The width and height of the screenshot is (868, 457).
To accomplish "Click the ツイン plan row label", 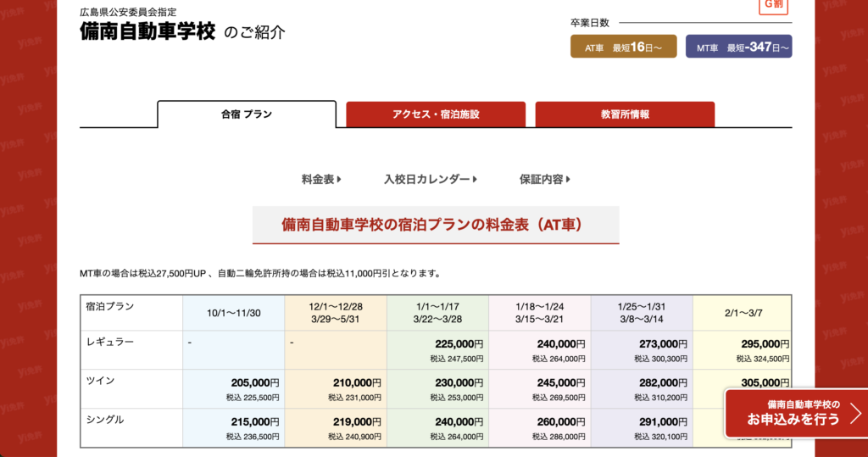I will (x=100, y=381).
